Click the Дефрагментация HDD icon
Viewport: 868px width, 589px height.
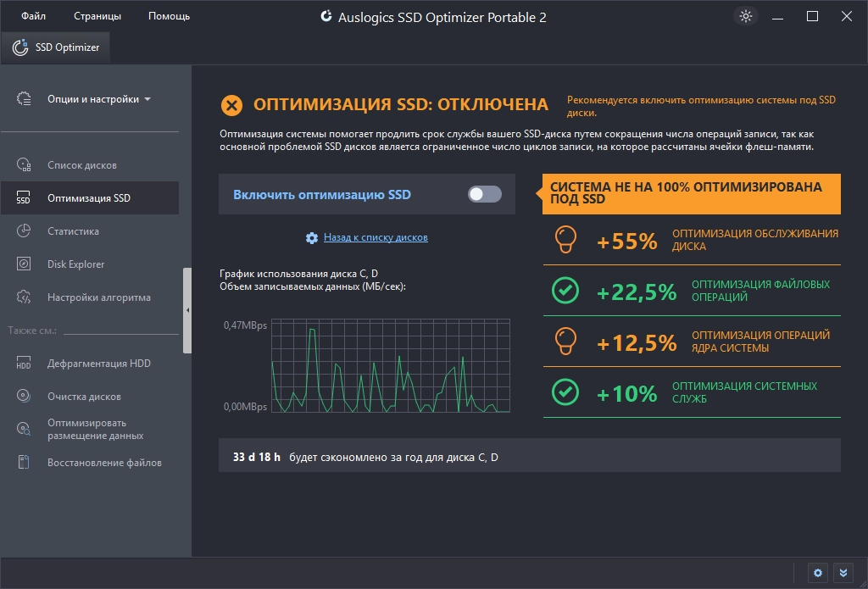point(23,363)
